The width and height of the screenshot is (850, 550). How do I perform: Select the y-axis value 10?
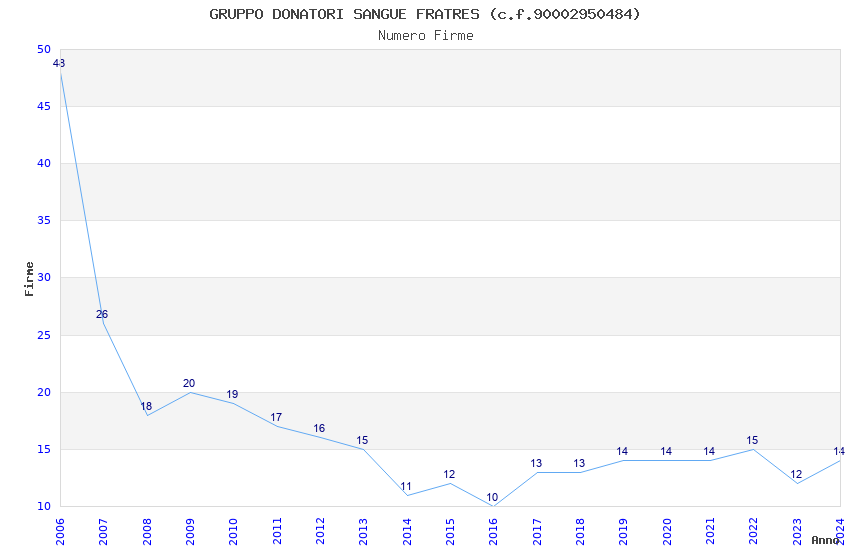pyautogui.click(x=44, y=506)
